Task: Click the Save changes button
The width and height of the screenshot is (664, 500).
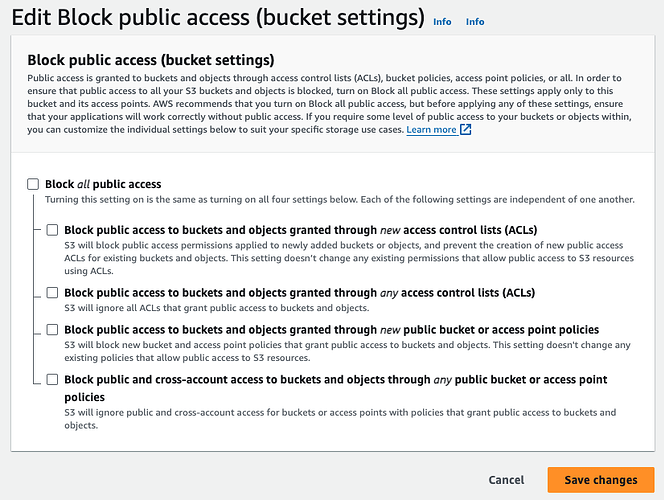Action: pyautogui.click(x=600, y=480)
